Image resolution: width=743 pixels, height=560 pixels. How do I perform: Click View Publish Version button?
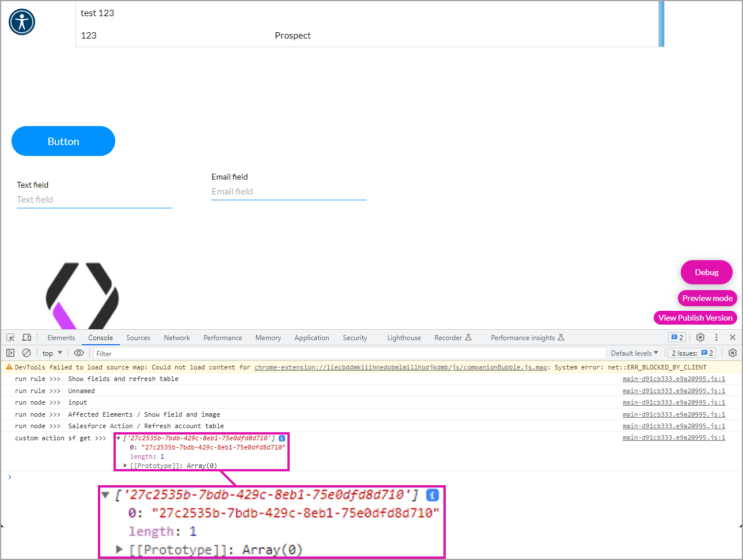click(695, 318)
